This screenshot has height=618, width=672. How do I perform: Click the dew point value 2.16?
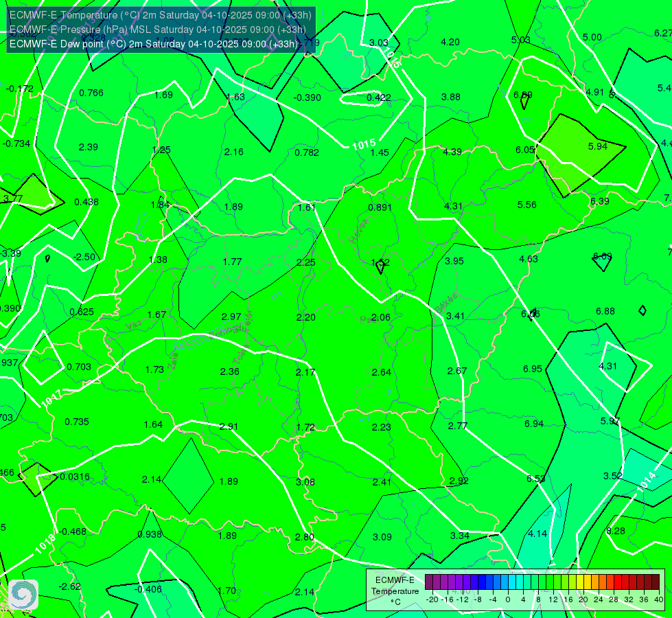[x=234, y=152]
